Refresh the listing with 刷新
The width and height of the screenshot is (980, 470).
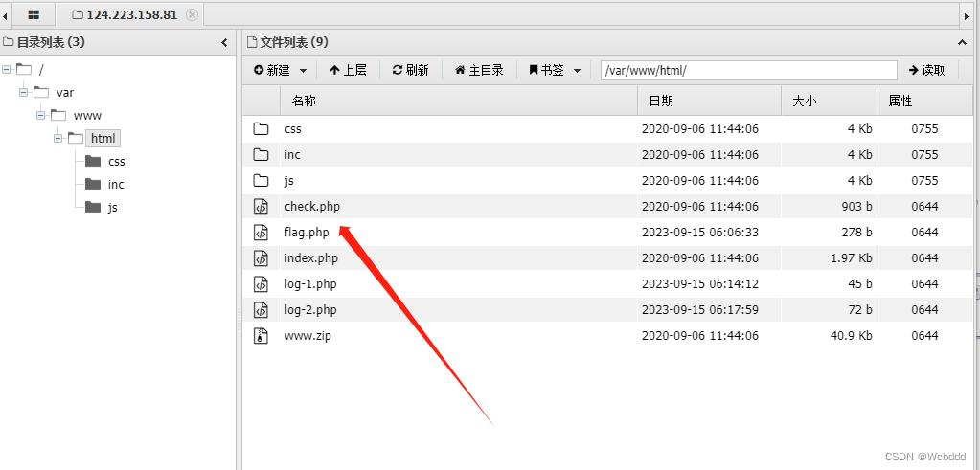point(411,71)
